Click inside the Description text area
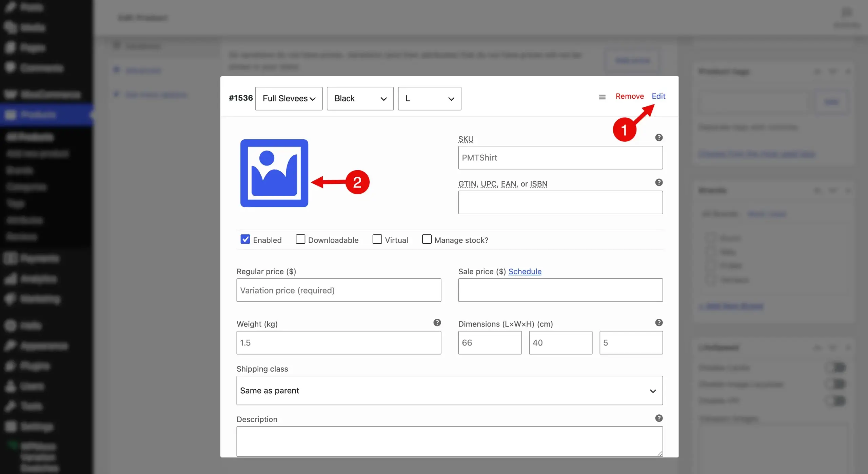 click(x=450, y=441)
